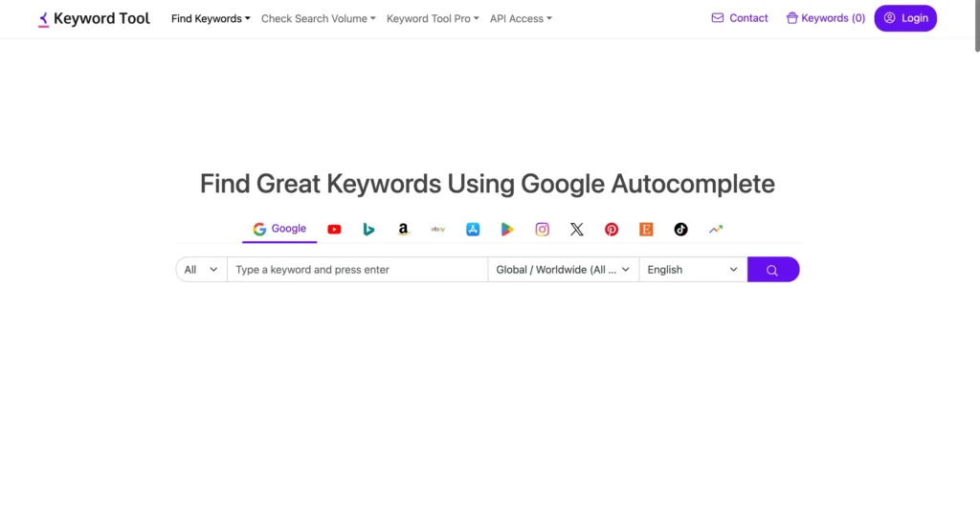980x510 pixels.
Task: Open the Contact link
Action: [x=740, y=18]
